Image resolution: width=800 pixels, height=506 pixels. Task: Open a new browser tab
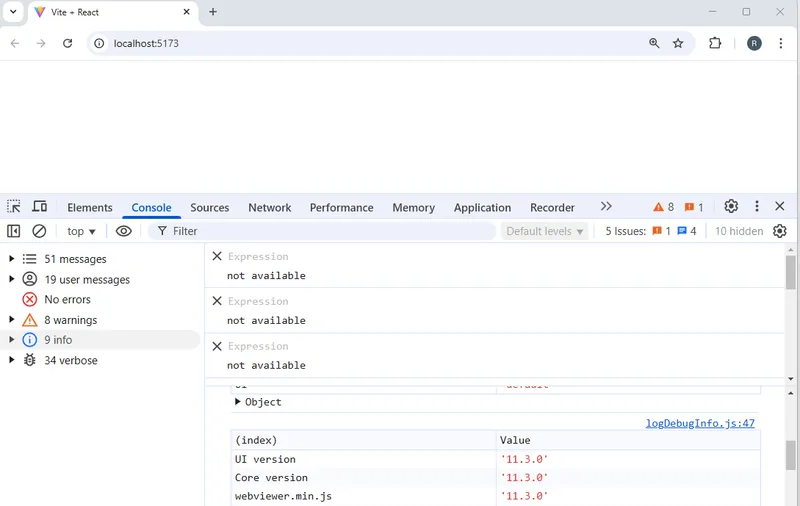click(213, 12)
